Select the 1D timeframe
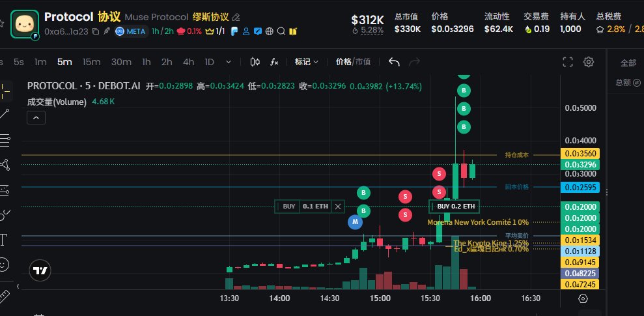This screenshot has height=316, width=644. 210,62
